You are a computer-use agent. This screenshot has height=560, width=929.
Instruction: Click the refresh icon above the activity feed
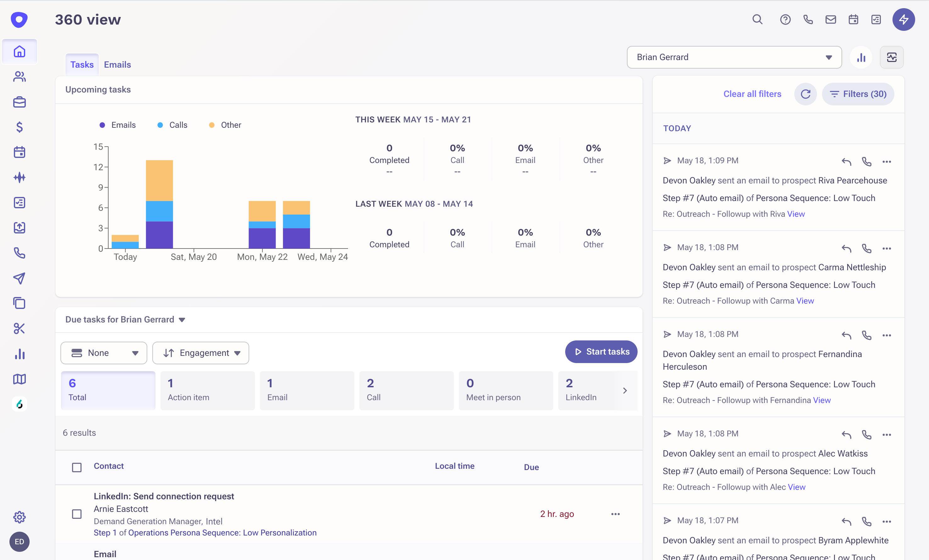(805, 94)
